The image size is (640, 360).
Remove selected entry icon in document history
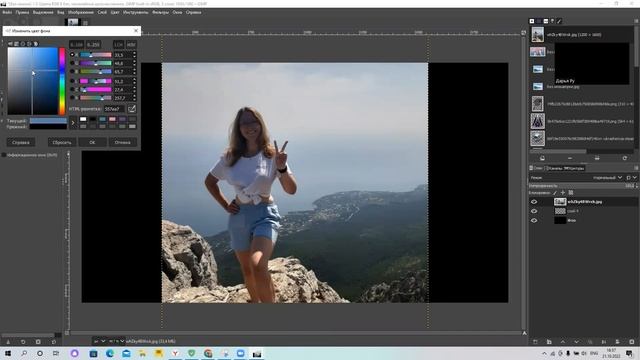tap(570, 158)
